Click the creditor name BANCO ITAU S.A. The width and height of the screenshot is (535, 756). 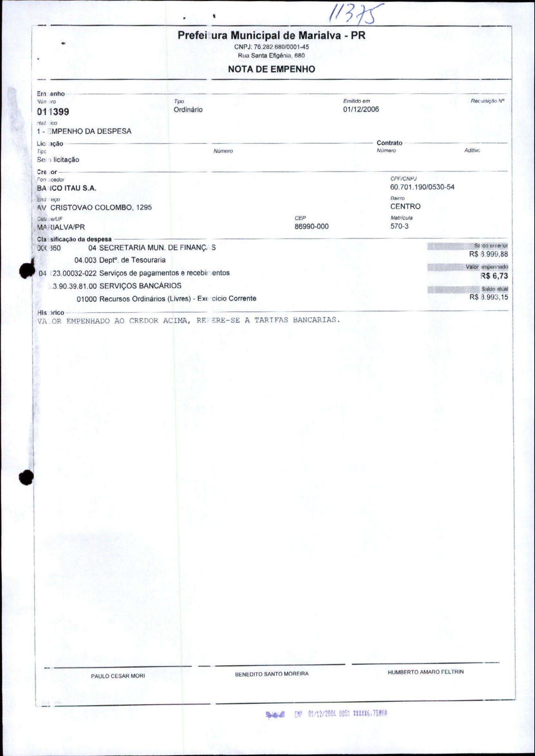coord(66,188)
